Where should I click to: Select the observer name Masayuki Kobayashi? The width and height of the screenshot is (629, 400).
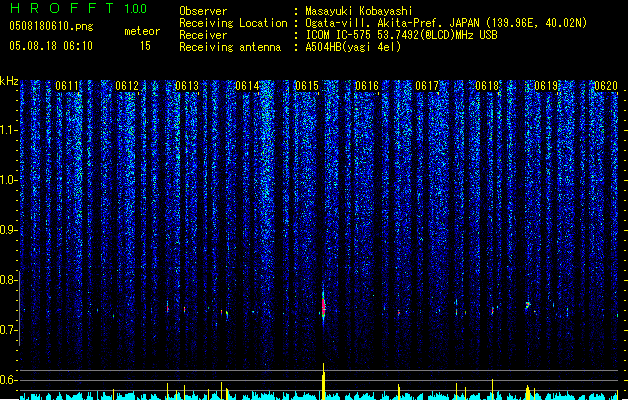pos(359,11)
